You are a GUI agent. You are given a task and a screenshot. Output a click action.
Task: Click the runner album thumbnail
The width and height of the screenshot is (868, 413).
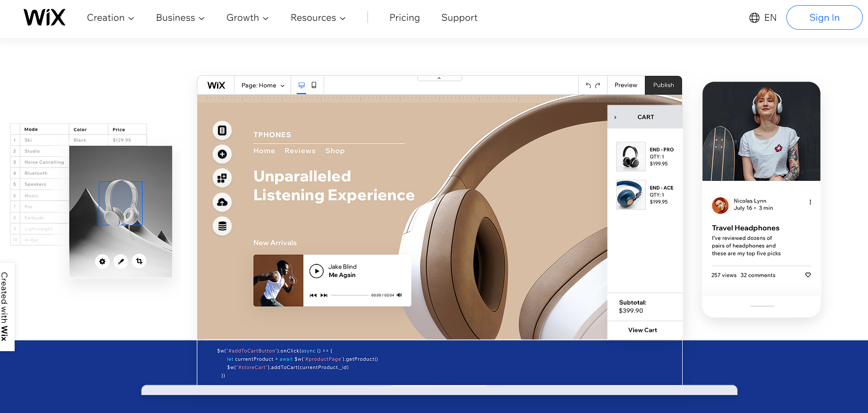pyautogui.click(x=278, y=280)
